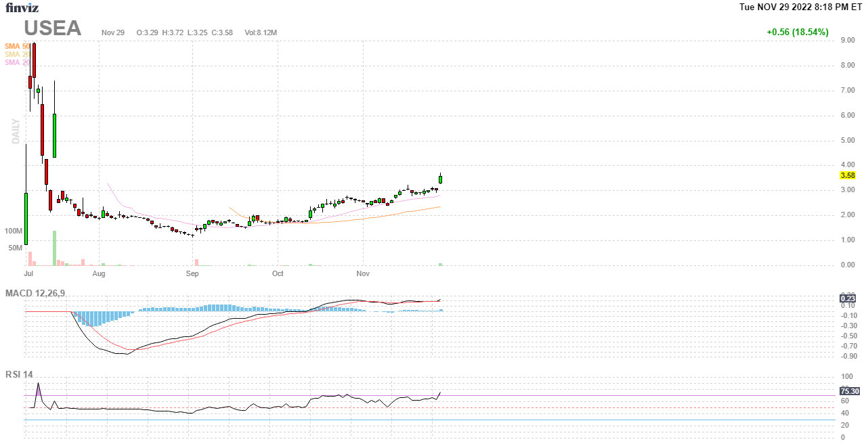Click the yellow 3.58 current price tag

pyautogui.click(x=848, y=175)
